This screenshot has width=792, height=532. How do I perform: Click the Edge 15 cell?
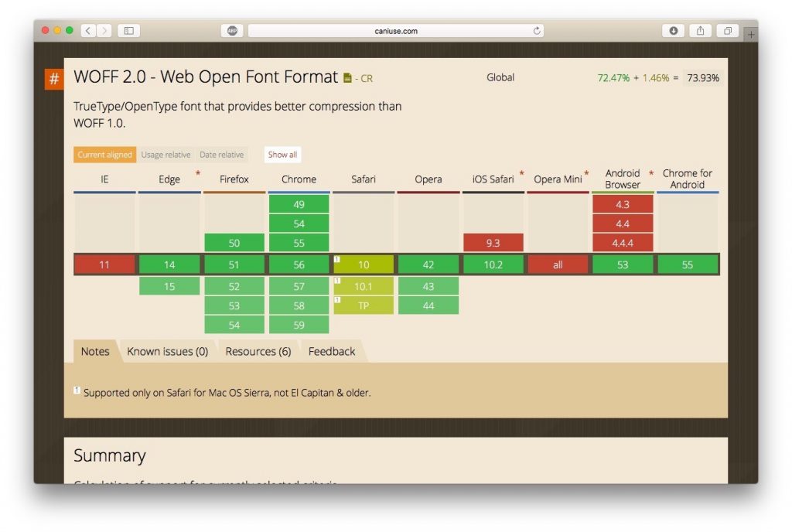[169, 286]
